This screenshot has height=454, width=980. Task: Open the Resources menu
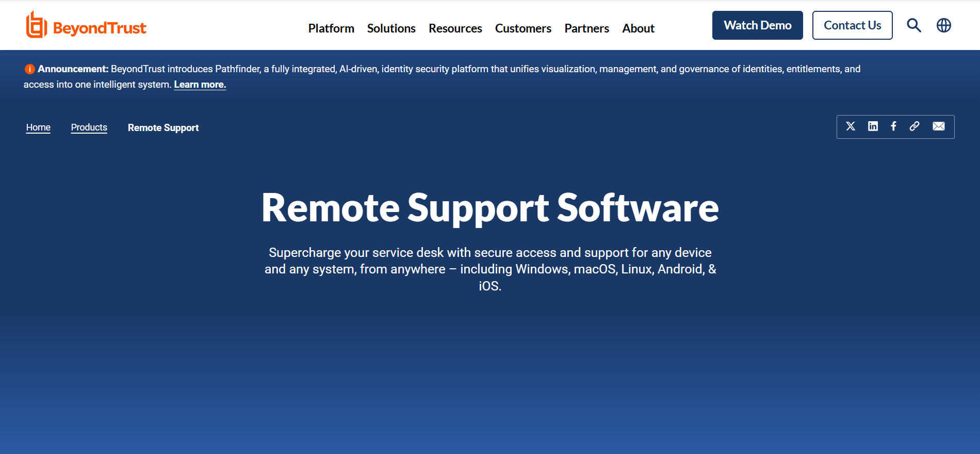455,28
